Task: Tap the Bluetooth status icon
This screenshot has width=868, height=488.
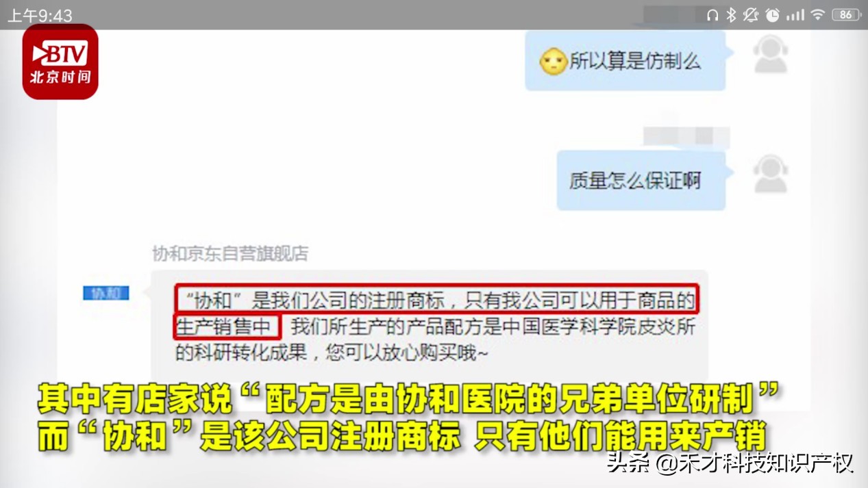Action: coord(731,14)
